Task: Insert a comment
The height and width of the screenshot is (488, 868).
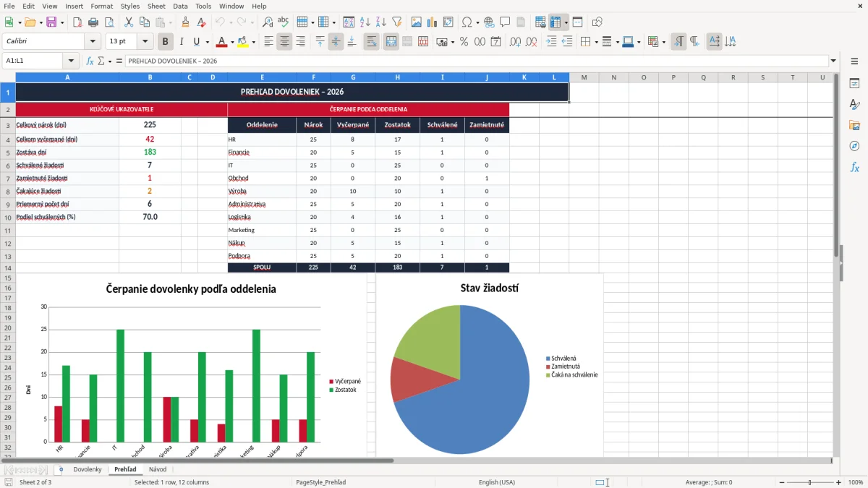Action: pos(505,22)
